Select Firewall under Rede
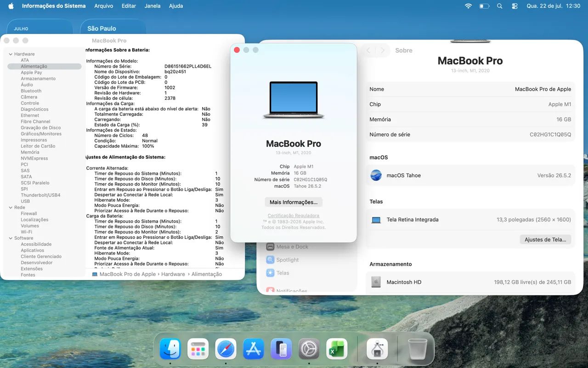 (28, 213)
